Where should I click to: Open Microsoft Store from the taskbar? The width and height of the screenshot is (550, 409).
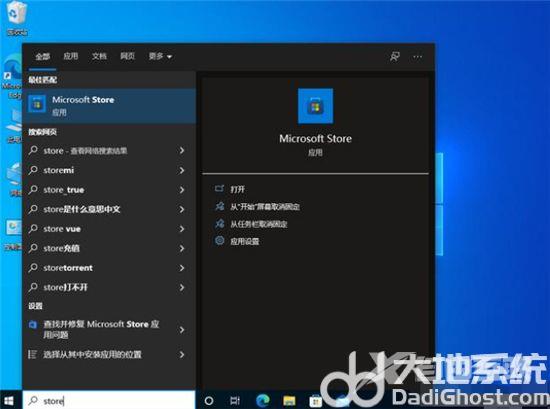point(315,401)
